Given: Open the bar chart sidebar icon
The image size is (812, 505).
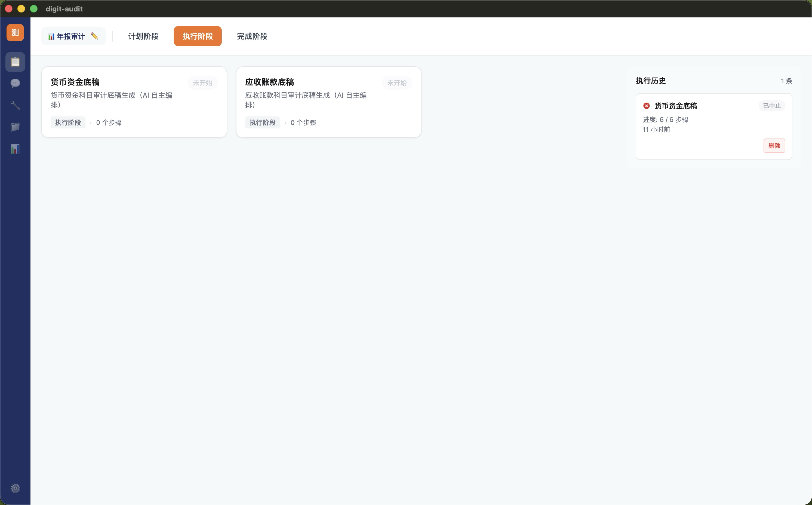Looking at the screenshot, I should (x=15, y=149).
